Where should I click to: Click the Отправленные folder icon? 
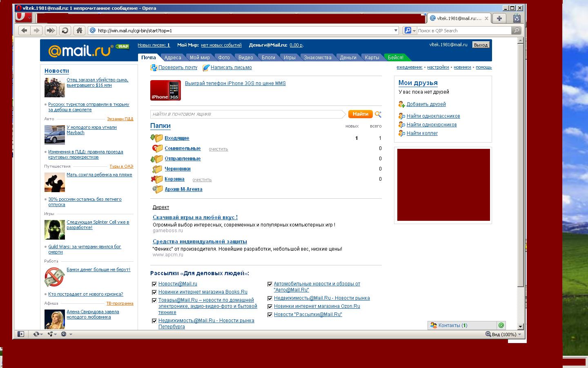pos(157,159)
